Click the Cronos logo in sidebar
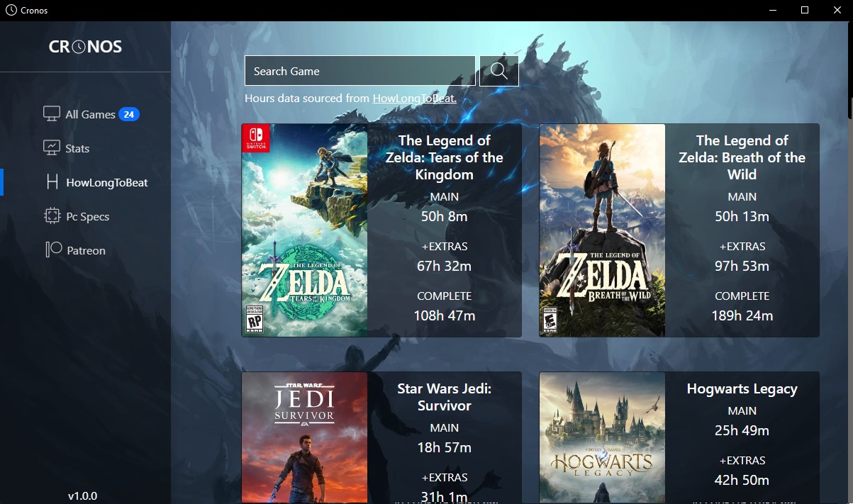The height and width of the screenshot is (504, 853). pyautogui.click(x=85, y=47)
